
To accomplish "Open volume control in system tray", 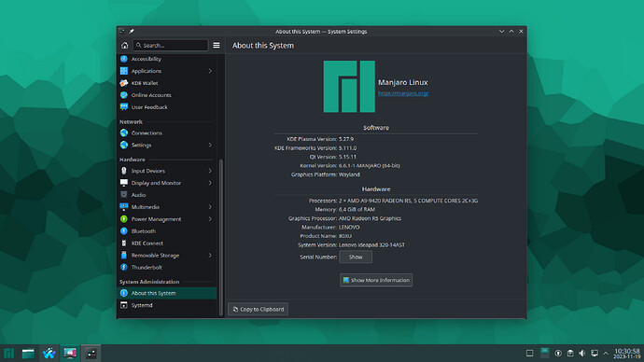I will (582, 353).
